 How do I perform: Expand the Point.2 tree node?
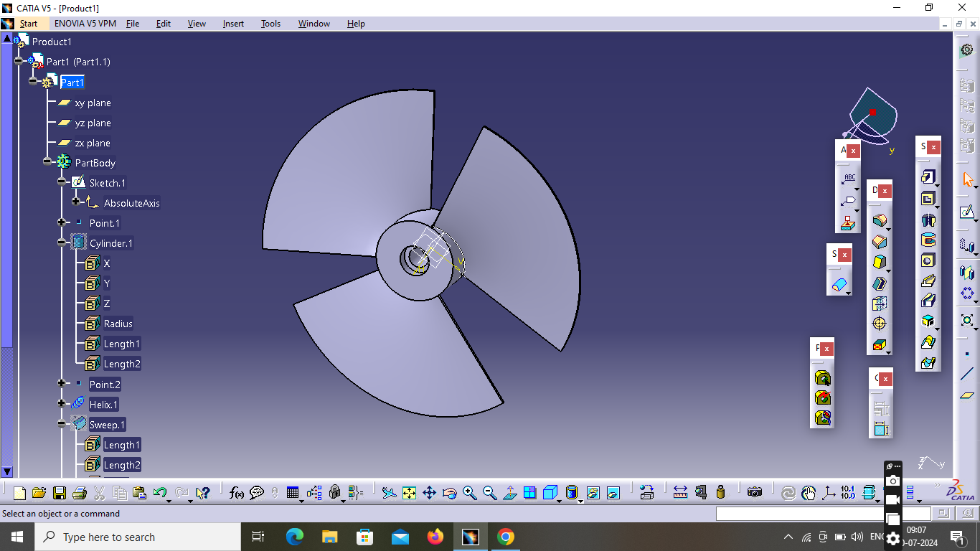point(62,384)
